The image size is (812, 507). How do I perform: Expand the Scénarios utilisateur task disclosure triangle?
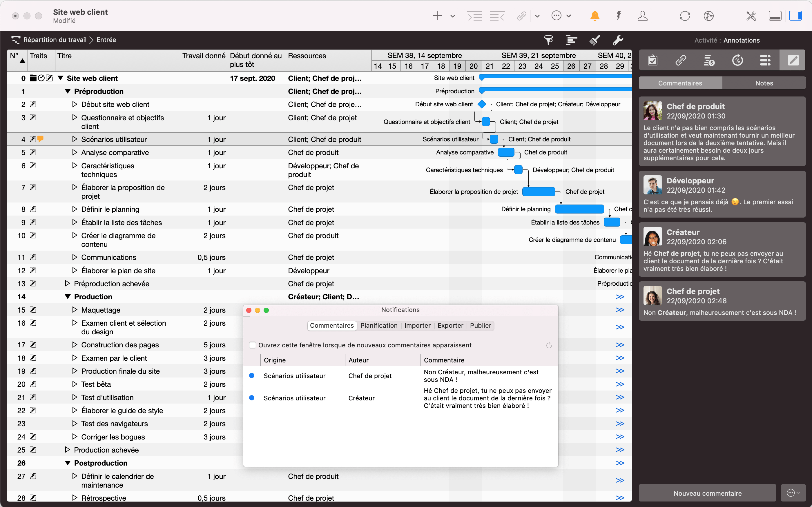75,139
